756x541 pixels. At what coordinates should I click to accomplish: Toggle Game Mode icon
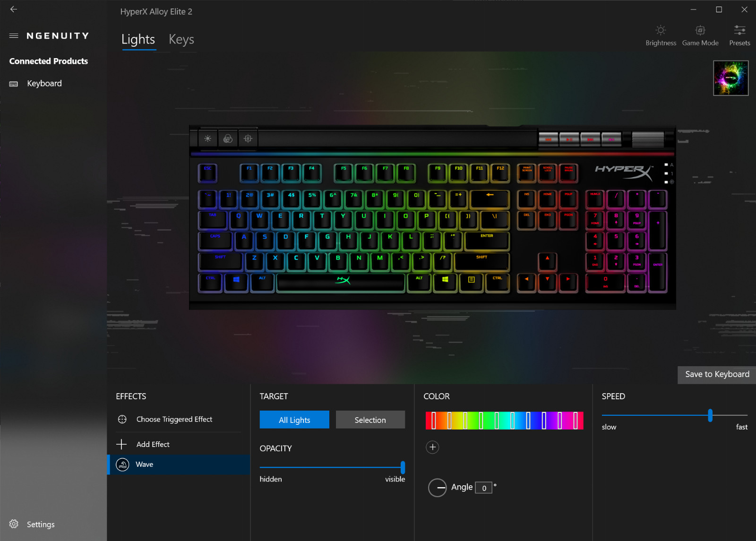pyautogui.click(x=700, y=30)
